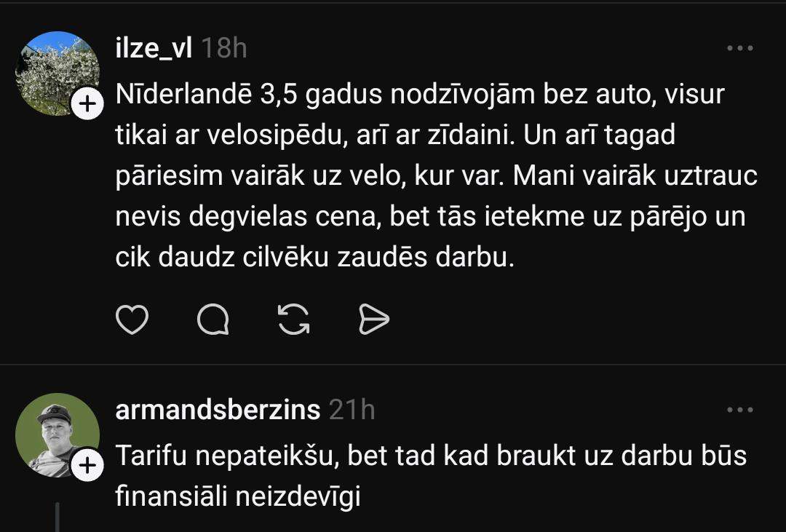Share ilze_vl's post via the send icon
Image resolution: width=786 pixels, height=532 pixels.
(x=374, y=319)
